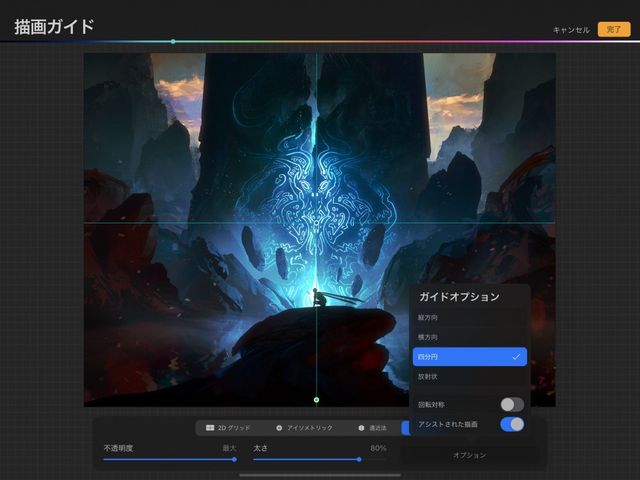Viewport: 640px width, 480px height.
Task: Choose 四分円 quadrant symmetry option
Action: pos(469,357)
